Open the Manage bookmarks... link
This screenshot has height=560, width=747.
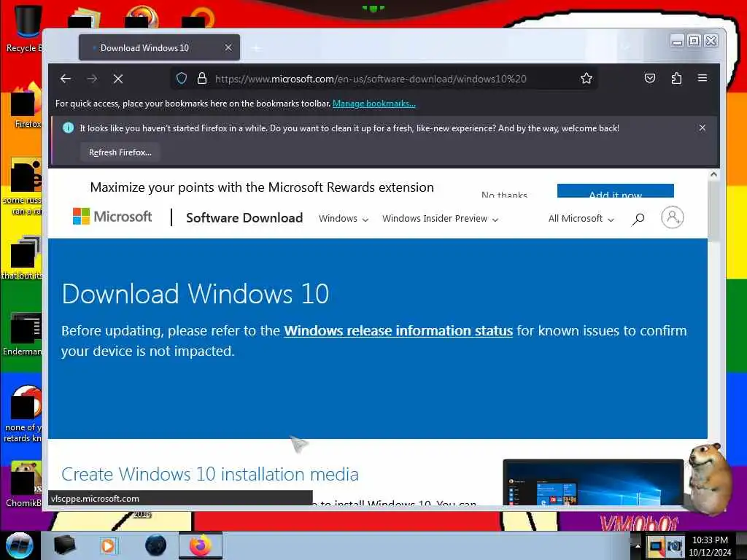coord(374,104)
